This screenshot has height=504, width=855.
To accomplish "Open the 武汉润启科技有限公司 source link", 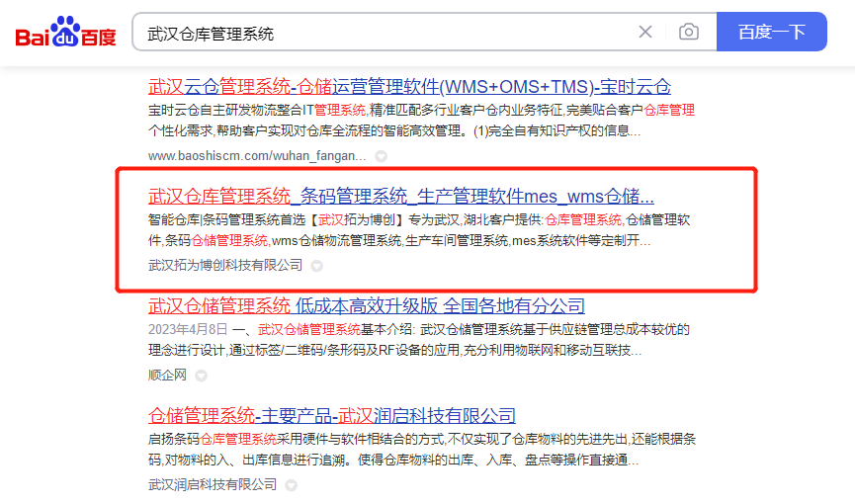I will (x=213, y=484).
